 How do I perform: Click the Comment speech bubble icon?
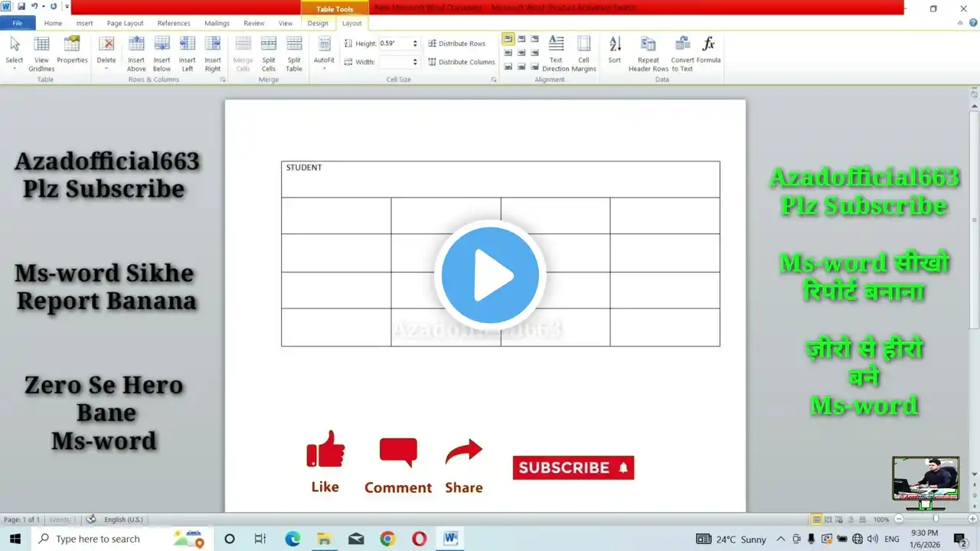point(398,452)
